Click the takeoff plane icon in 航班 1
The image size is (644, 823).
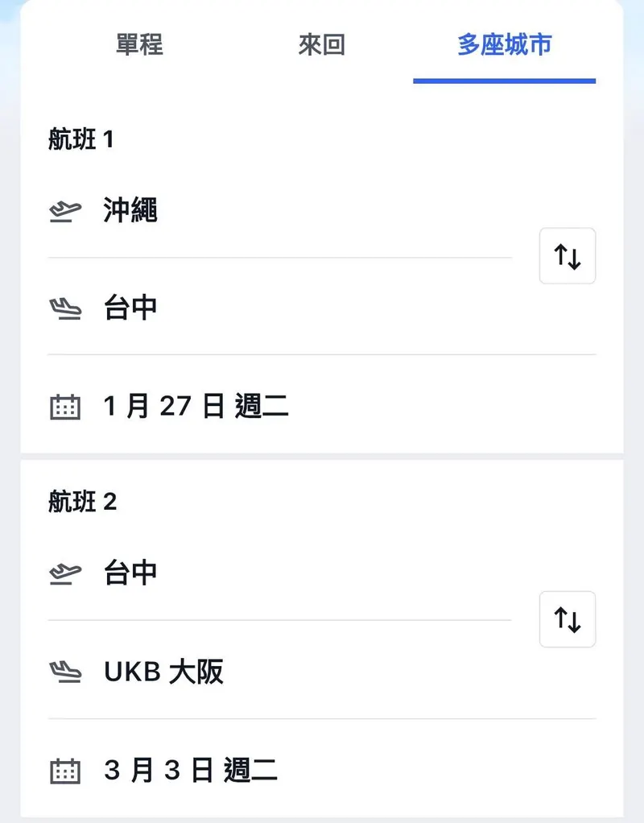click(65, 213)
